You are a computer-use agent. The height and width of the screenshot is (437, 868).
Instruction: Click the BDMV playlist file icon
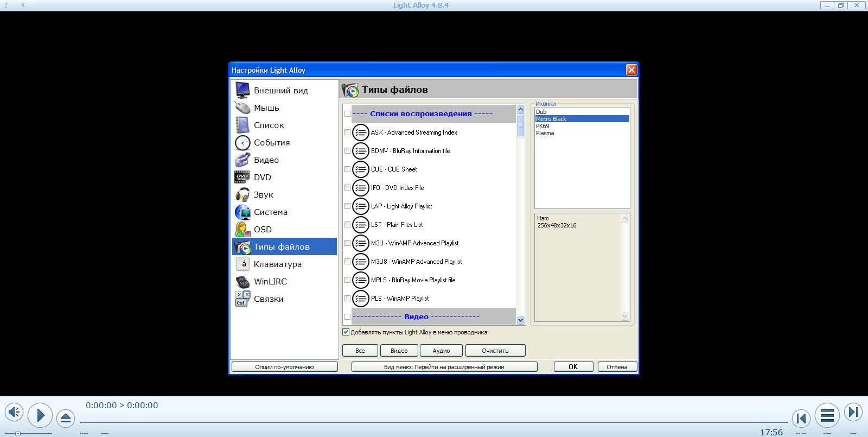361,151
